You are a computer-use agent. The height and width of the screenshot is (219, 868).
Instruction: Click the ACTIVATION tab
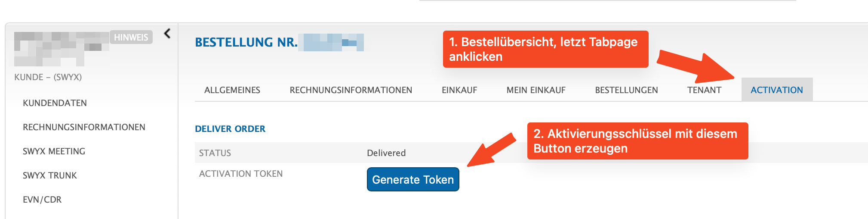pyautogui.click(x=777, y=90)
